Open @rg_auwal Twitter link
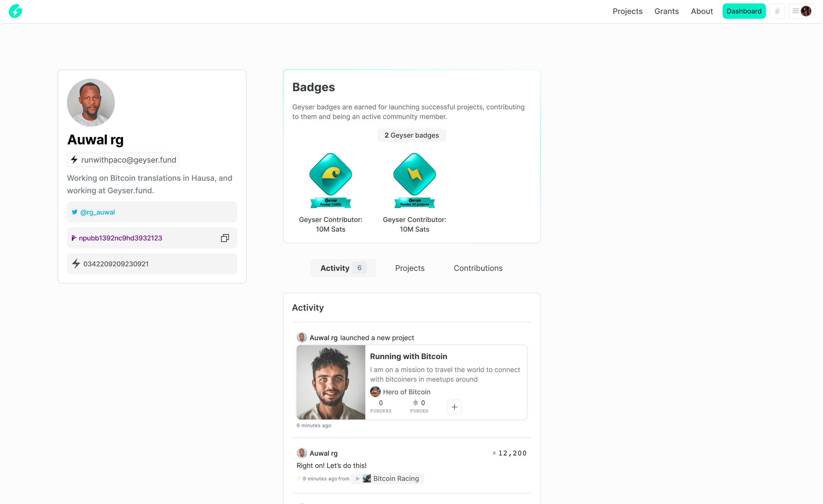The height and width of the screenshot is (504, 823). [x=97, y=212]
